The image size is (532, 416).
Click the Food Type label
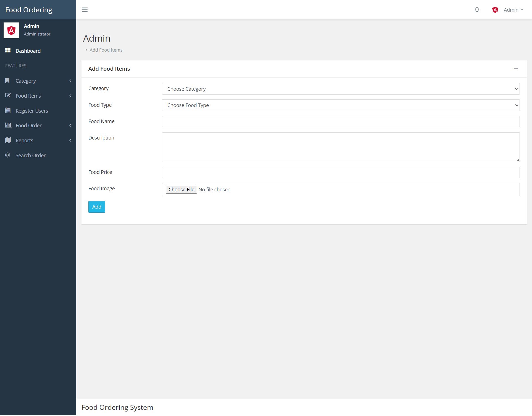100,105
